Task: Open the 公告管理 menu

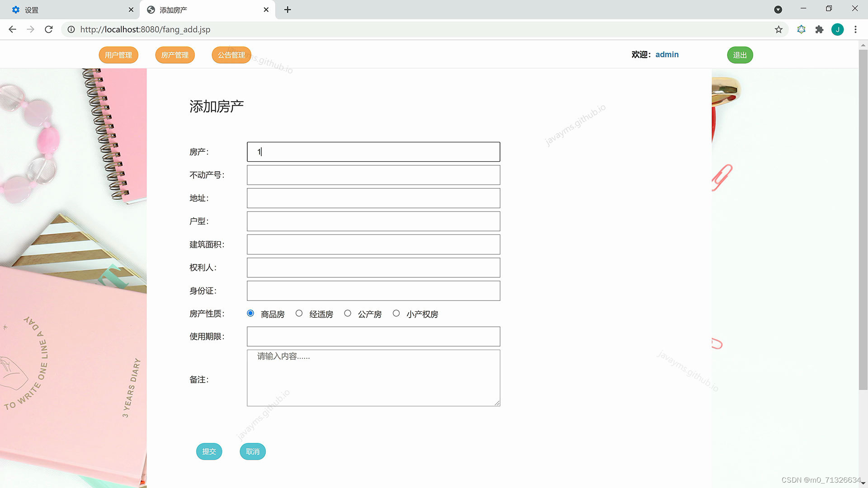Action: pos(231,55)
